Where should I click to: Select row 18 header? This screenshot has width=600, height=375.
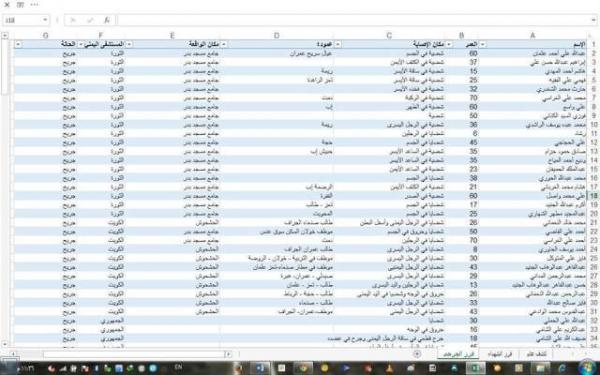593,196
